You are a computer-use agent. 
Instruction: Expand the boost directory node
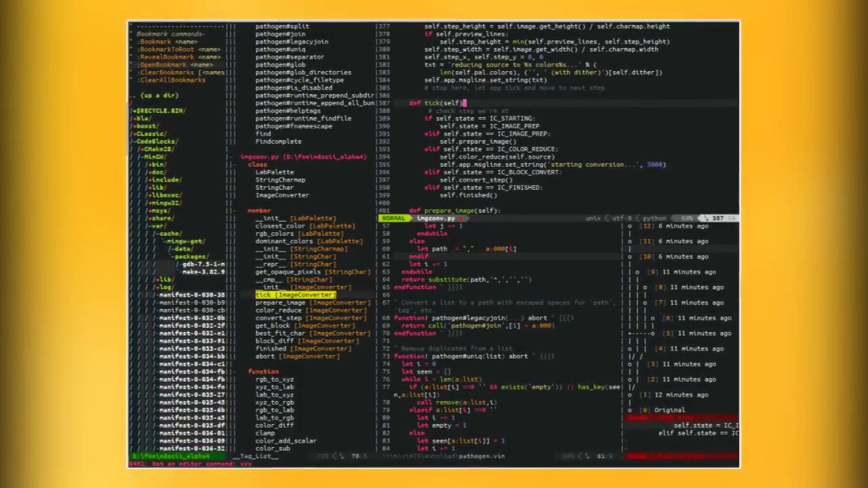146,126
